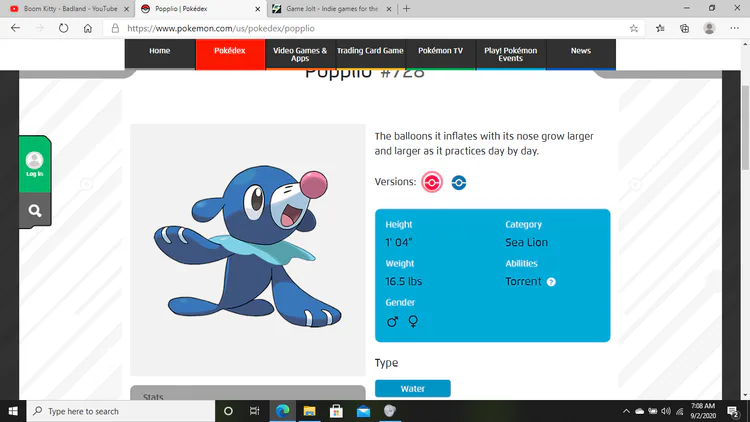The image size is (750, 422).
Task: Click the Type here to search box
Action: [x=121, y=411]
